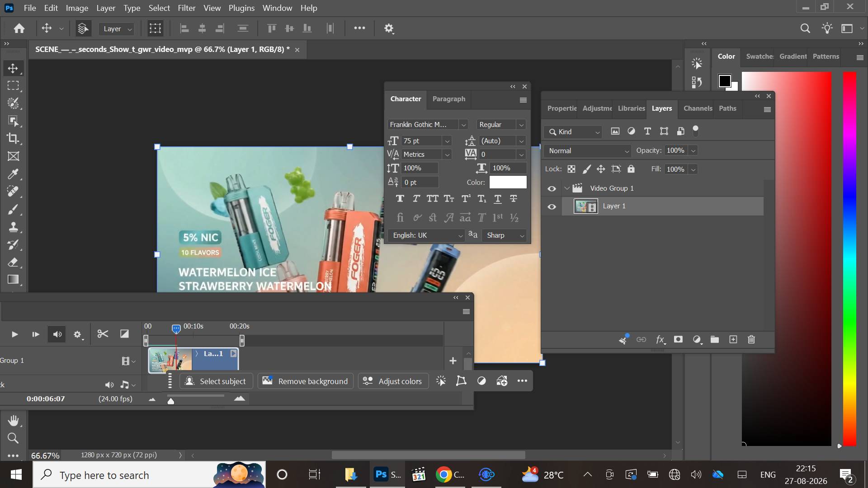Hide the Layer 1 visibility eye

point(552,206)
